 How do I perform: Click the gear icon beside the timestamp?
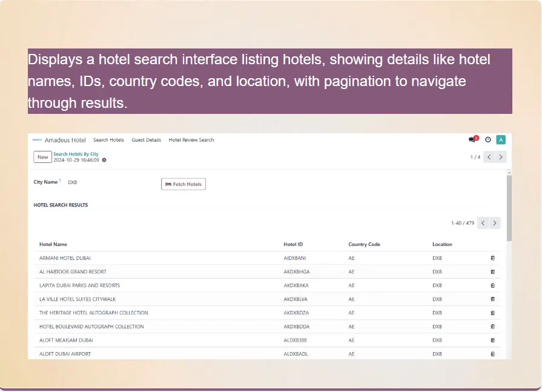104,160
